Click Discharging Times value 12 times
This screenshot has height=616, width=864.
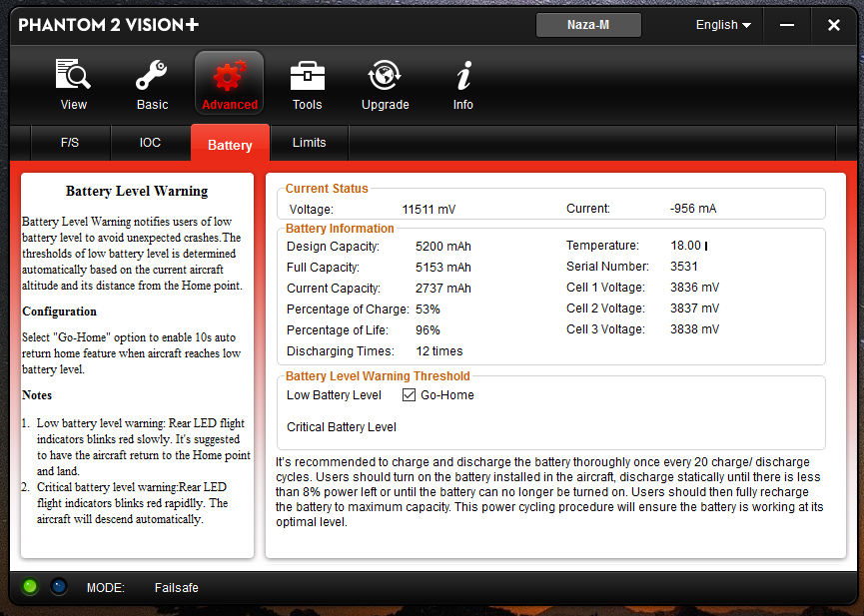[x=439, y=351]
